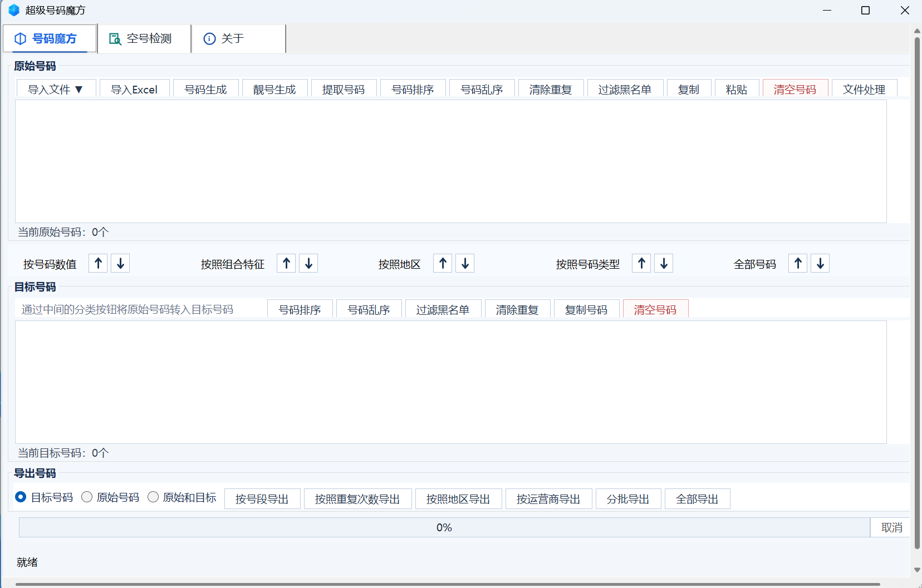The width and height of the screenshot is (922, 588).
Task: Click down arrow beside 按照号码类型
Action: pos(664,263)
